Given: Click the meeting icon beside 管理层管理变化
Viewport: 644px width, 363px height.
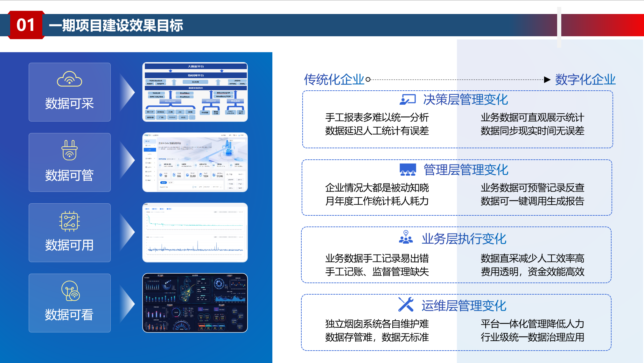Looking at the screenshot, I should pyautogui.click(x=408, y=170).
